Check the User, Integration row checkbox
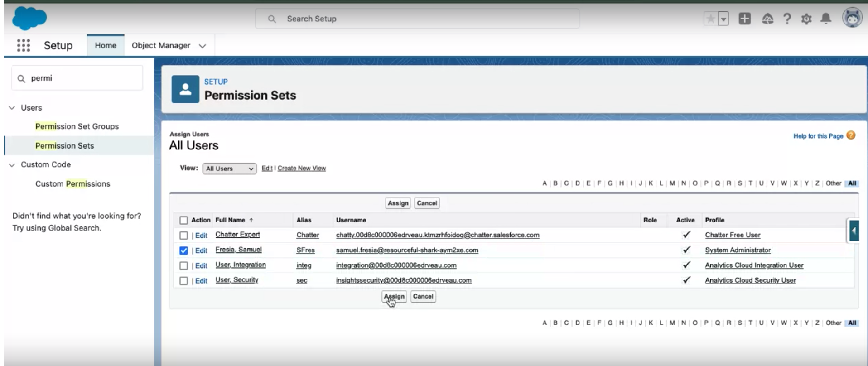Screen dimensions: 868x366 point(183,266)
